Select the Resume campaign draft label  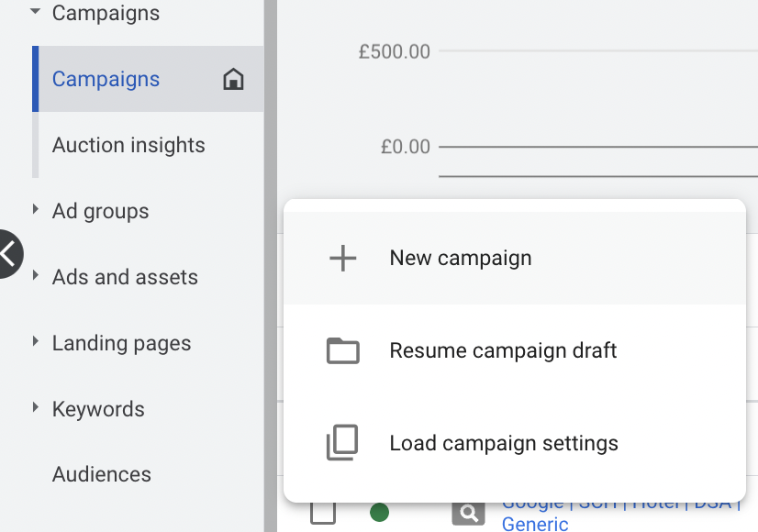[503, 351]
